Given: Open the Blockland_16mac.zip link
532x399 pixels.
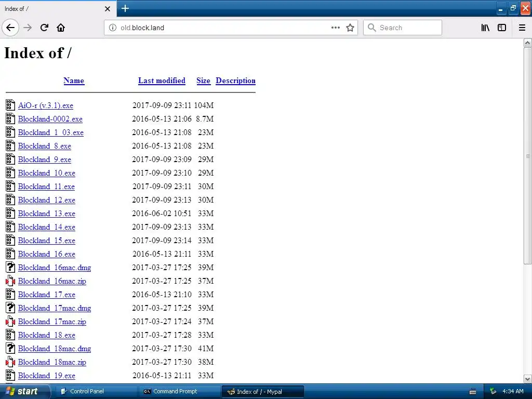Looking at the screenshot, I should click(x=52, y=281).
